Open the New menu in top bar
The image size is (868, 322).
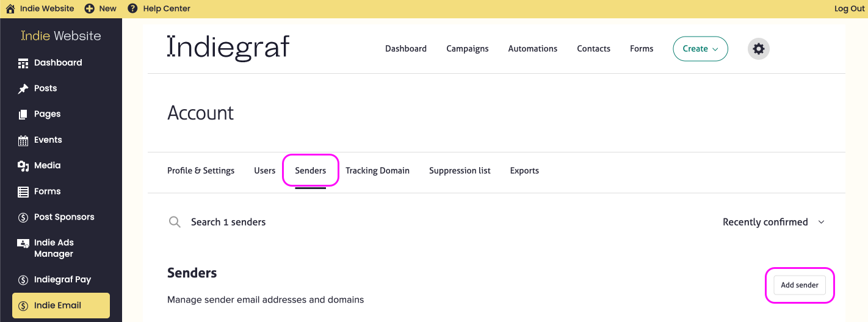click(101, 9)
